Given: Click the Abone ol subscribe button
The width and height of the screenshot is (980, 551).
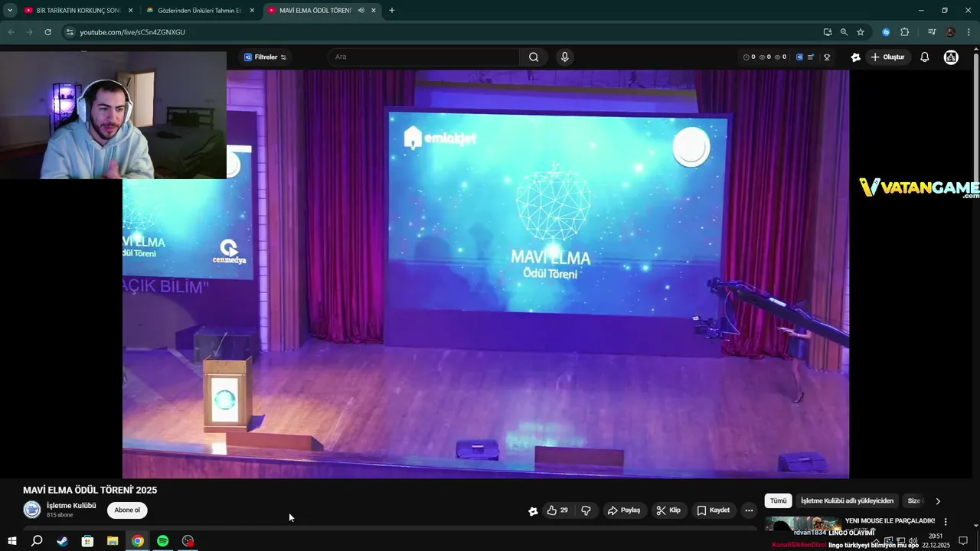Looking at the screenshot, I should pos(127,510).
